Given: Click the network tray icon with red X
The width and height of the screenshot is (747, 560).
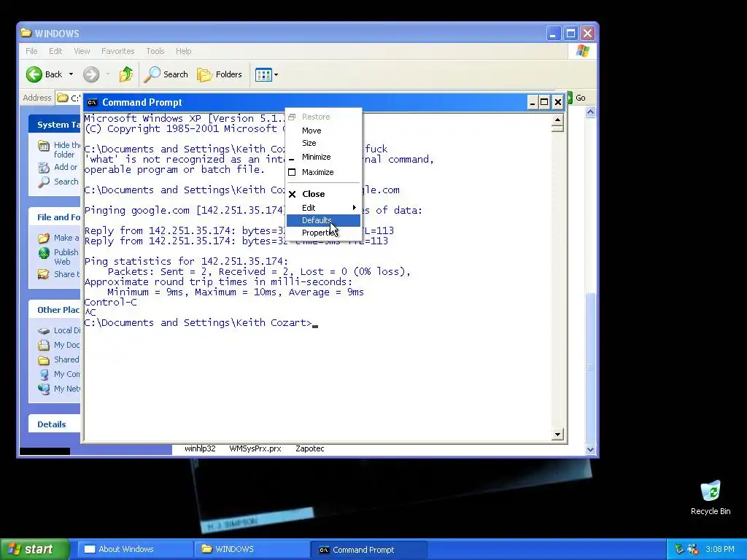Looking at the screenshot, I should (x=693, y=549).
